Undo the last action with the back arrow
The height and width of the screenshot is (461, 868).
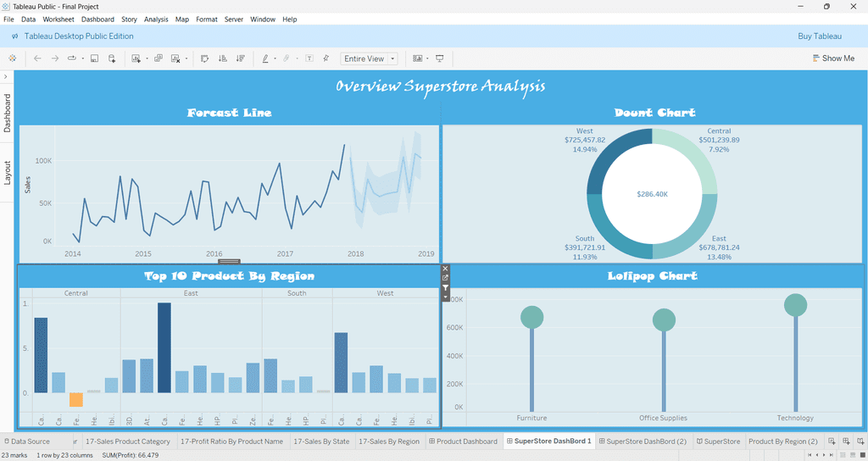[x=37, y=58]
